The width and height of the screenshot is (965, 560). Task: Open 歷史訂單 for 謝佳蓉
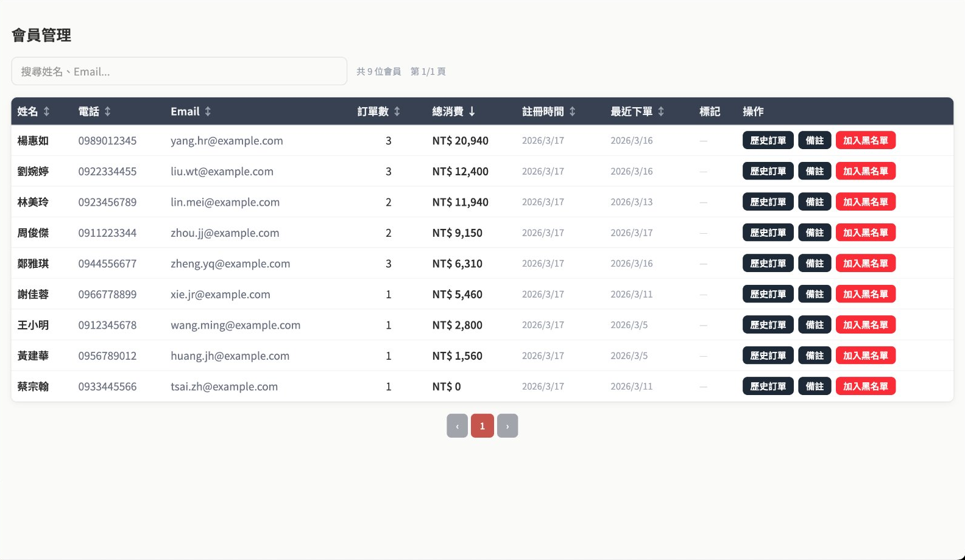(768, 294)
